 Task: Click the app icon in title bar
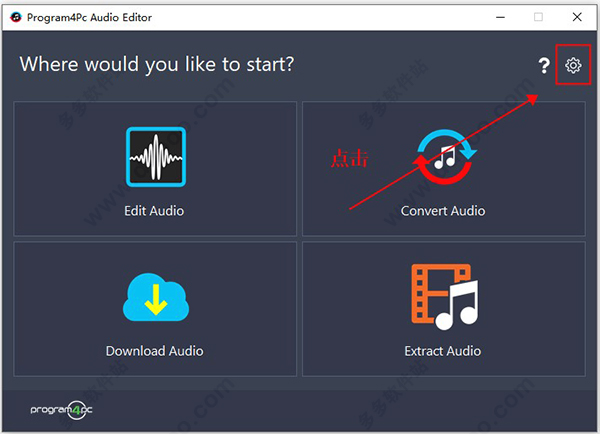pyautogui.click(x=16, y=17)
